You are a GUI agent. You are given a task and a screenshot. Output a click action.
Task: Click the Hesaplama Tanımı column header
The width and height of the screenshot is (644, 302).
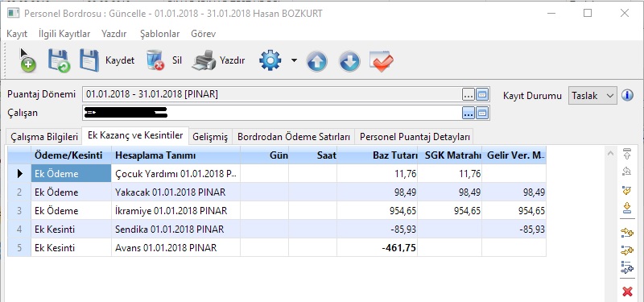[175, 155]
